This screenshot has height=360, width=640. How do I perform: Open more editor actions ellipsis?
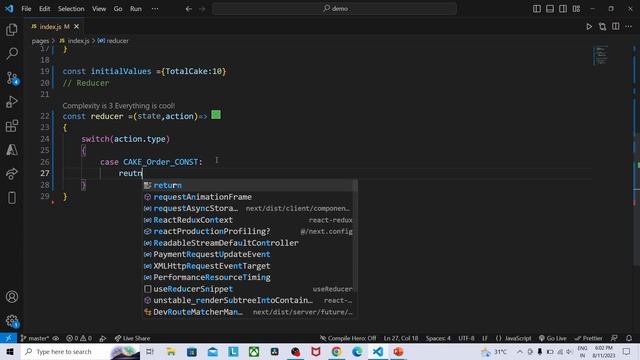pyautogui.click(x=629, y=27)
